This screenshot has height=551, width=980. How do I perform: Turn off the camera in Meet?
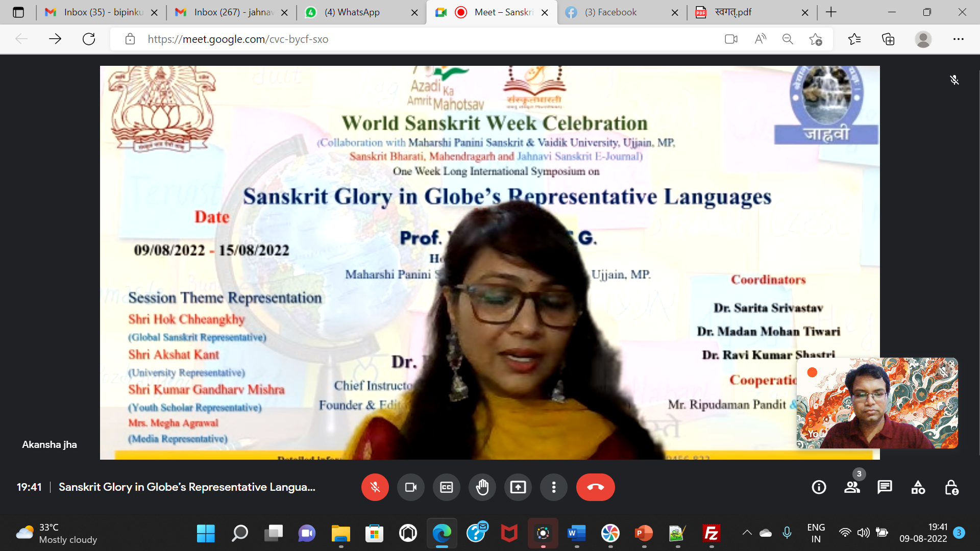coord(410,487)
